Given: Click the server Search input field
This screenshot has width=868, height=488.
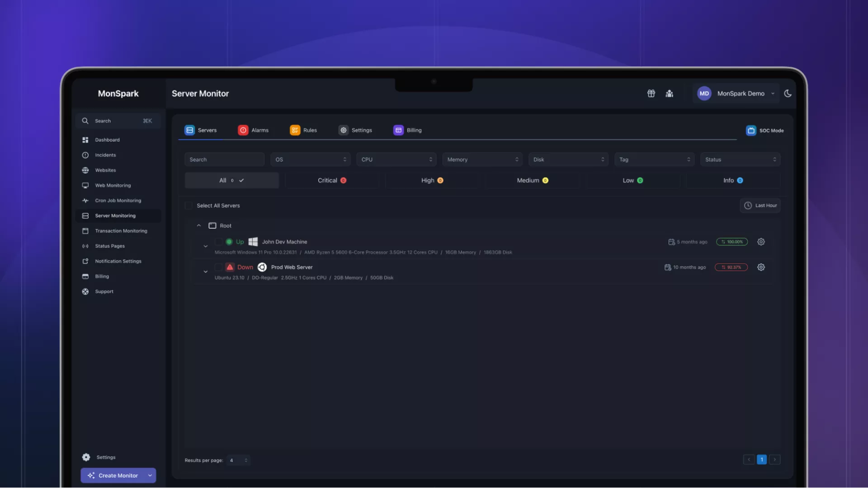Looking at the screenshot, I should coord(224,160).
